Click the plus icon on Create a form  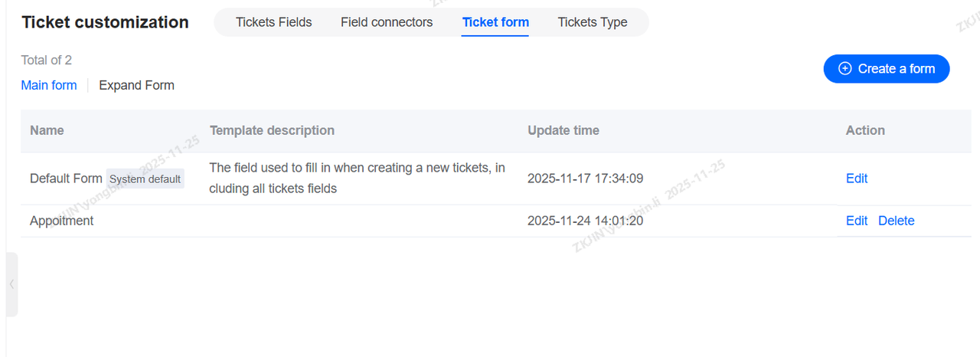click(845, 69)
